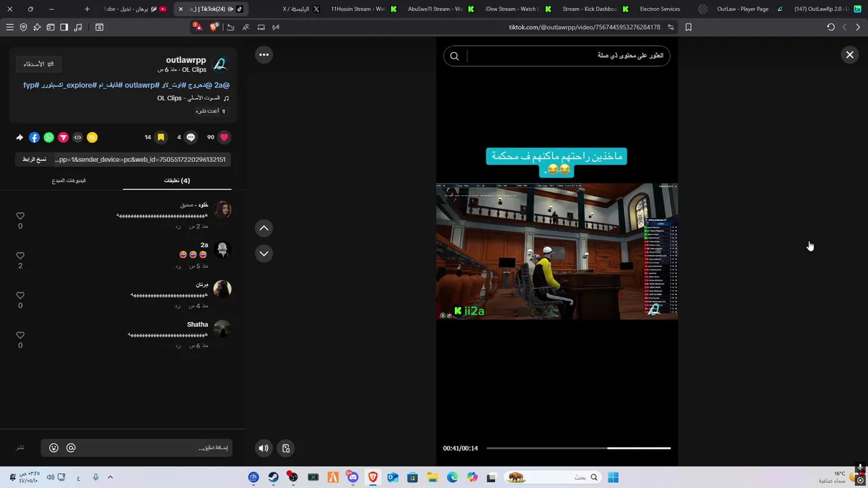Open original sound OL Clips link
The image size is (868, 488).
tap(189, 98)
